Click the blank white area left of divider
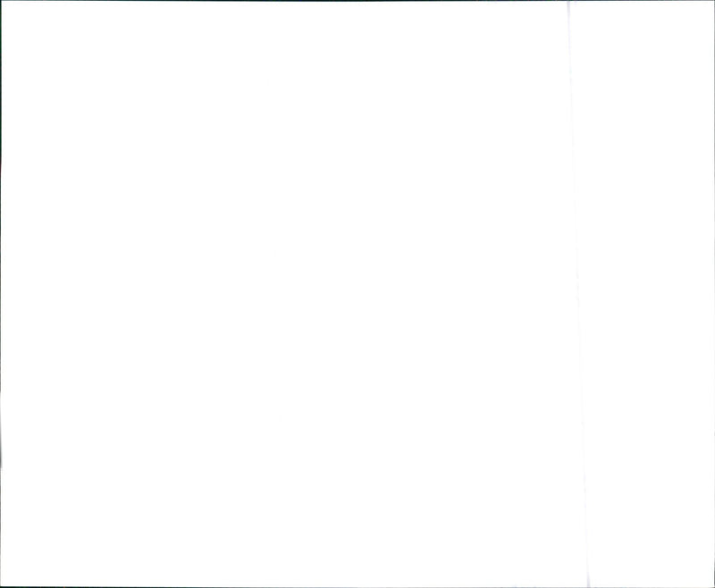Image resolution: width=715 pixels, height=588 pixels. coord(285,294)
